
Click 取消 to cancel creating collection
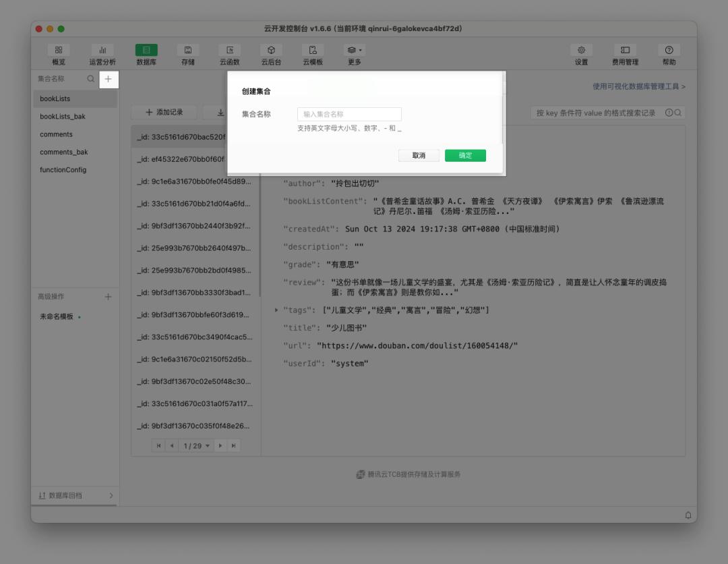pos(419,155)
